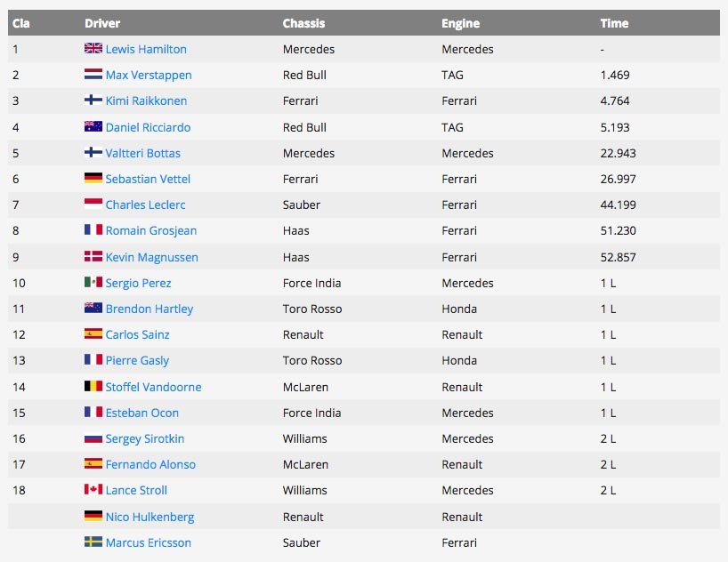Click the German flag beside Sebastian Vettel
This screenshot has width=728, height=562.
[93, 178]
